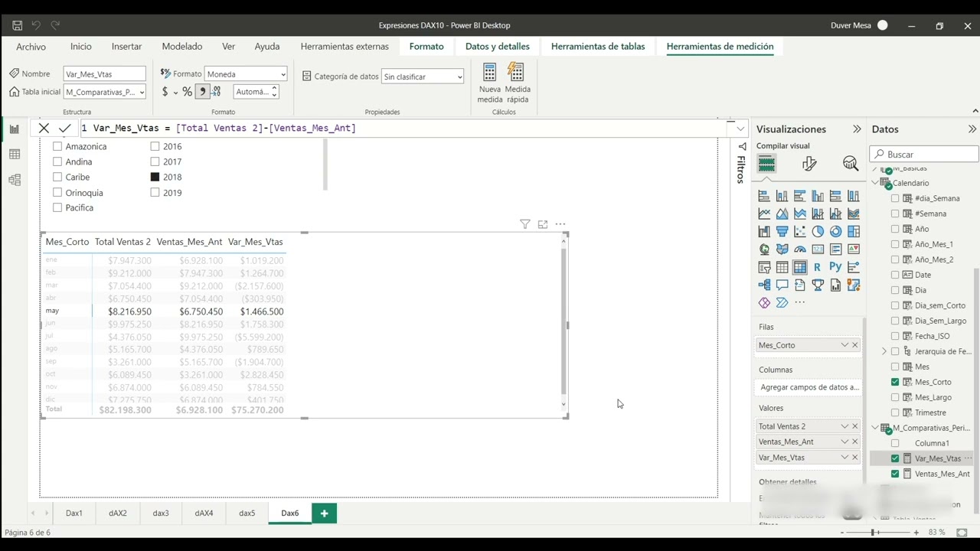Select the line chart visual
This screenshot has height=551, width=980.
[x=764, y=214]
